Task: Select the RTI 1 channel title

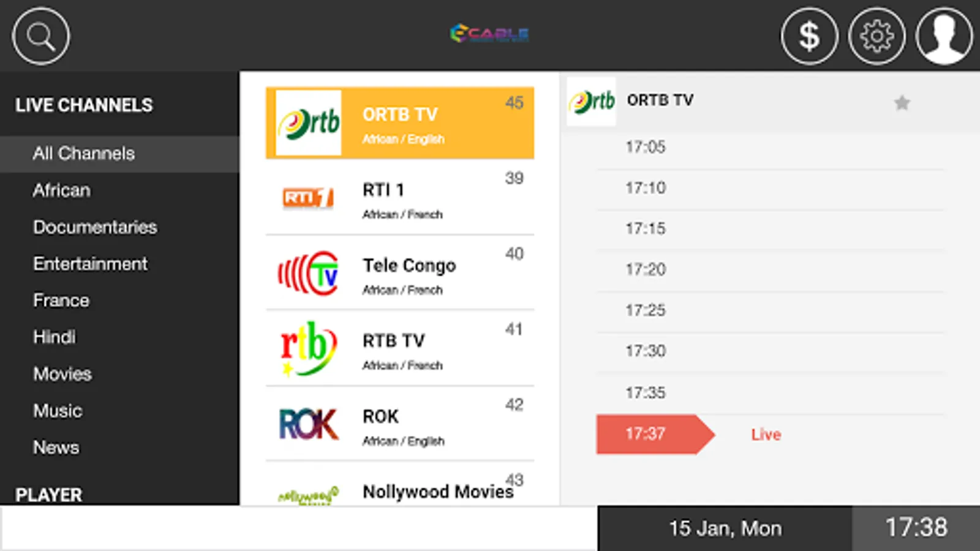Action: coord(383,190)
